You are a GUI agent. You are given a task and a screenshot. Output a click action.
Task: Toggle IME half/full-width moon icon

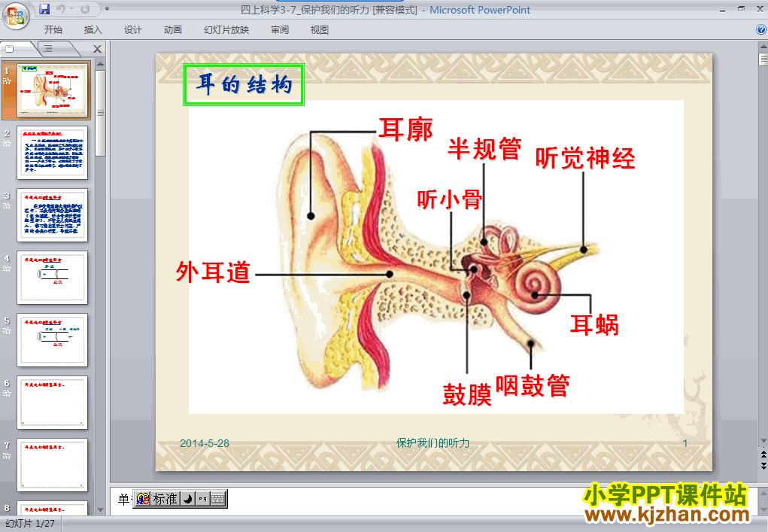coord(187,499)
